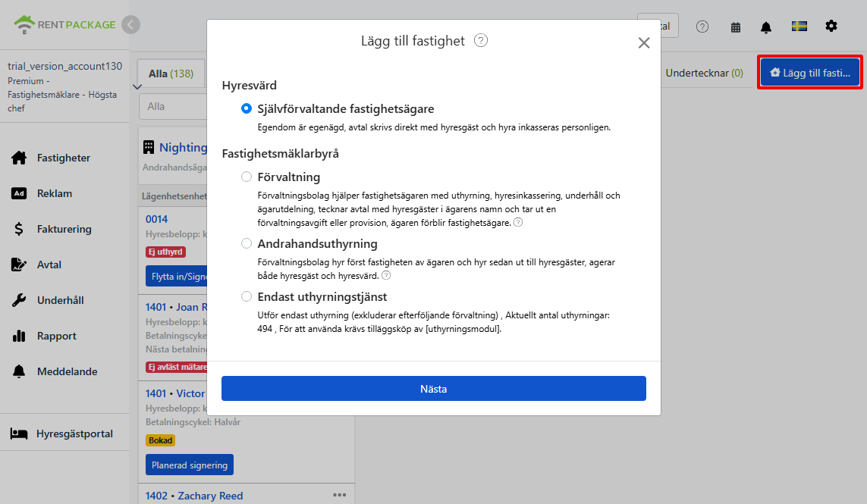Click the Bokad status badge
Viewport: 867px width, 504px height.
point(160,440)
